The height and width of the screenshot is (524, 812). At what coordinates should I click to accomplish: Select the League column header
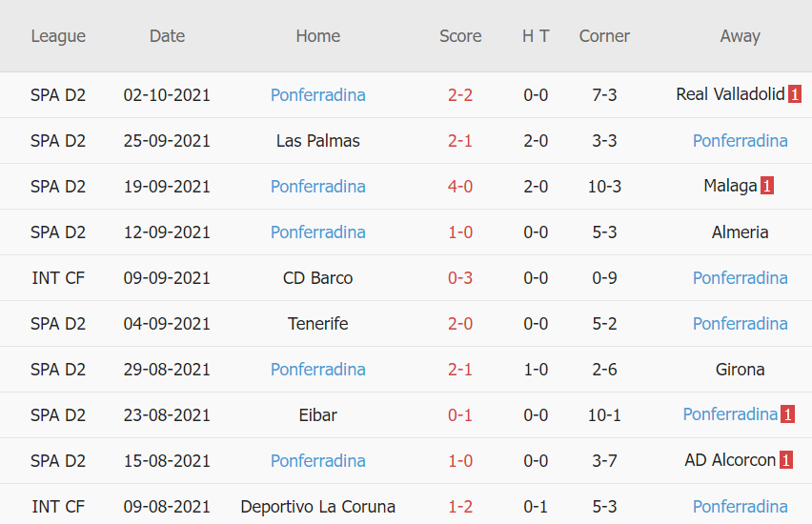pos(58,36)
